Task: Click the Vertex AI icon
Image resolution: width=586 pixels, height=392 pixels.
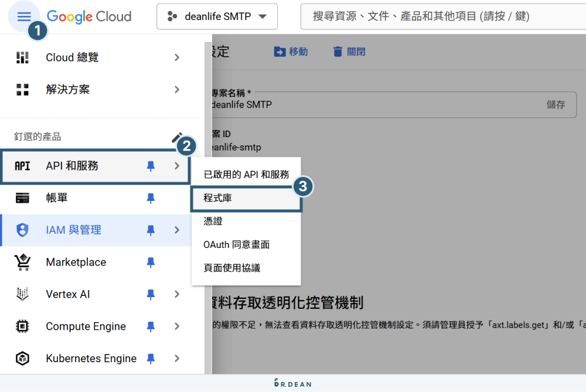Action: point(22,294)
